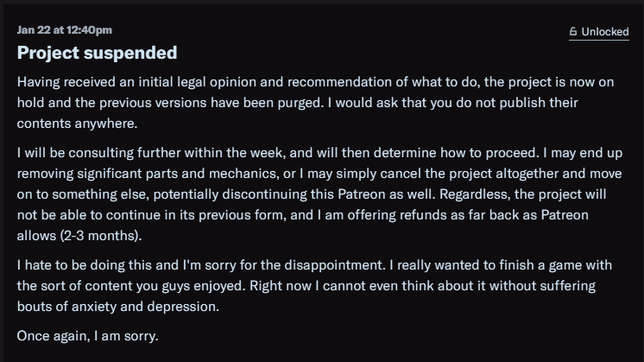Viewport: 644px width, 362px height.
Task: Open the Unlocked post access link
Action: pos(599,32)
